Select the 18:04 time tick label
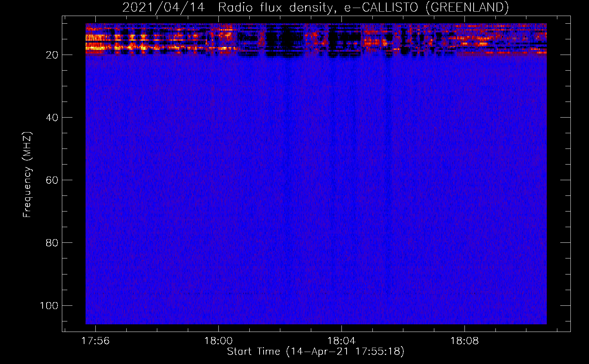Viewport: 589px width, 364px height. coord(341,341)
